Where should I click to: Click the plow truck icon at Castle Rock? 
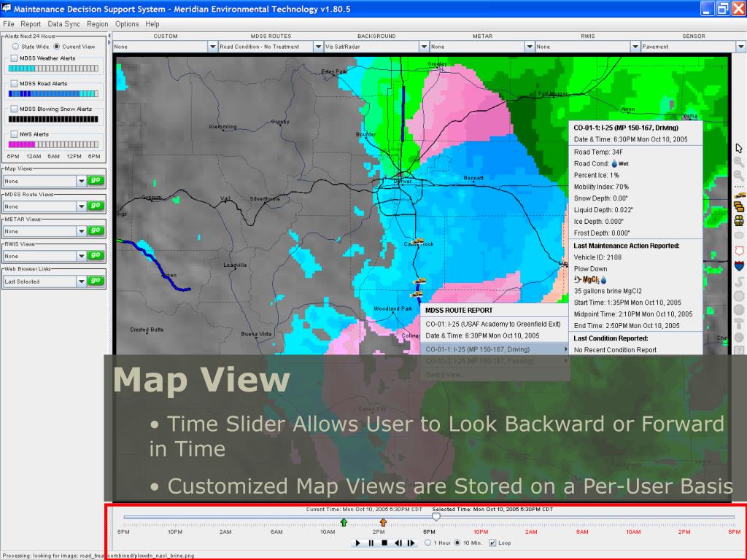(418, 241)
